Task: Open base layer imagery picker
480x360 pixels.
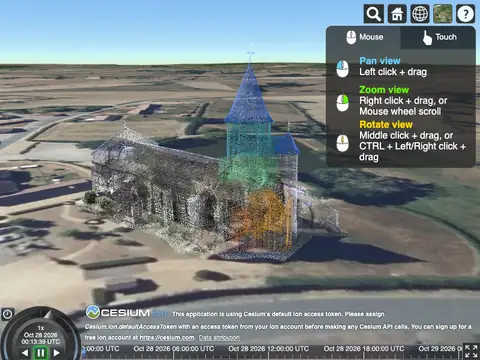Action: pyautogui.click(x=443, y=14)
